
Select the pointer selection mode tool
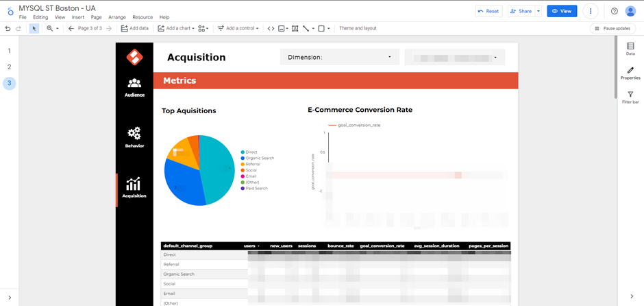[x=34, y=29]
